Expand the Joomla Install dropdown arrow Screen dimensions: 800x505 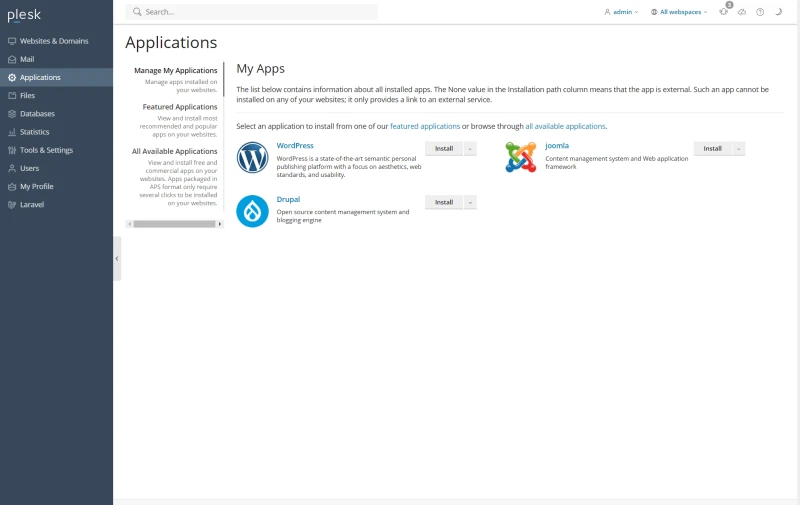tap(739, 148)
